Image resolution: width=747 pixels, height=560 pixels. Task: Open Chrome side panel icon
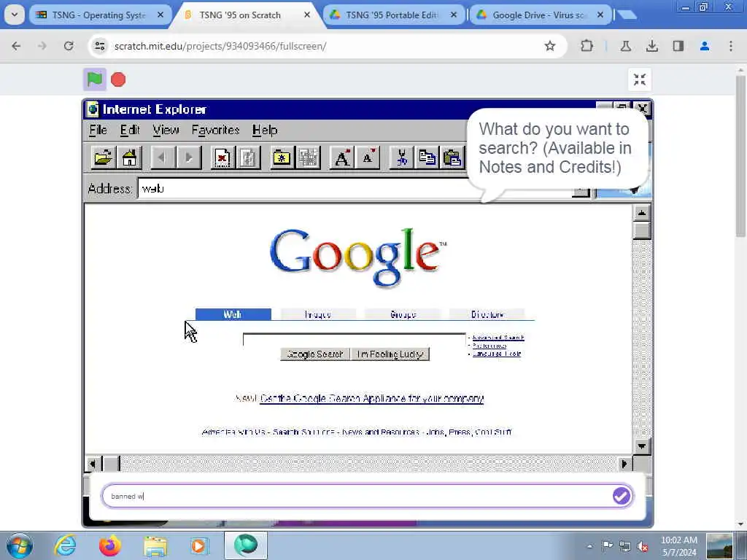(x=678, y=46)
